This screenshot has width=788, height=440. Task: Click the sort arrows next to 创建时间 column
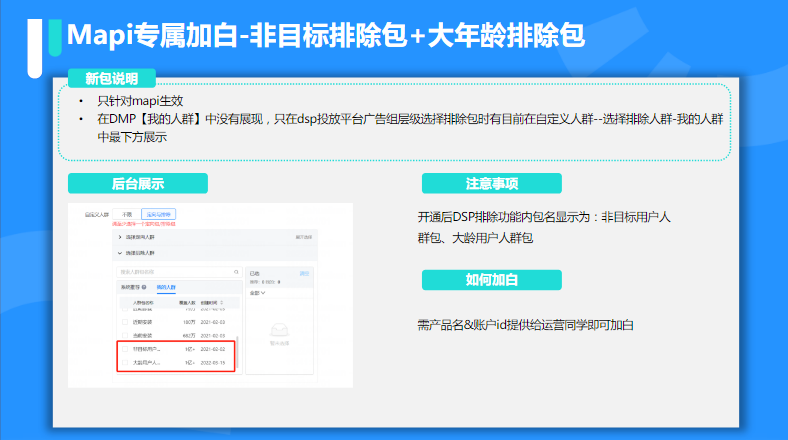coord(223,301)
